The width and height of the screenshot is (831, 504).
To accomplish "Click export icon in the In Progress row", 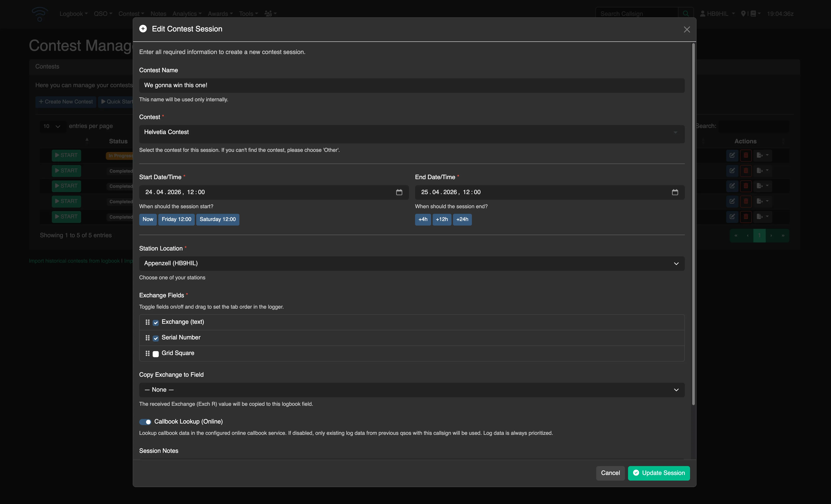I will (762, 155).
